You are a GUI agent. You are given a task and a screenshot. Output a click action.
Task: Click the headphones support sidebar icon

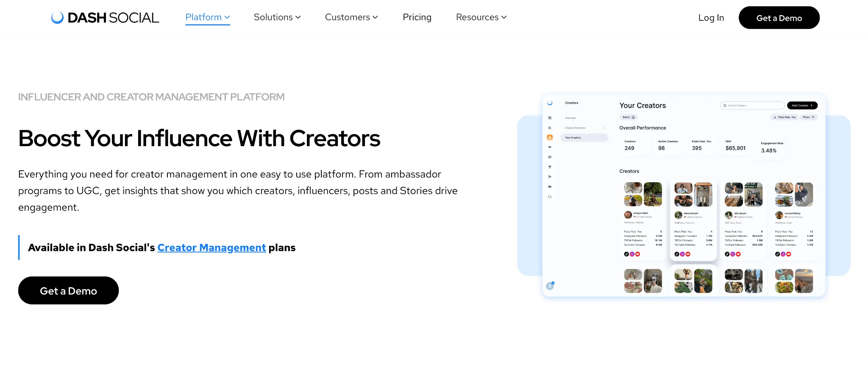550,197
